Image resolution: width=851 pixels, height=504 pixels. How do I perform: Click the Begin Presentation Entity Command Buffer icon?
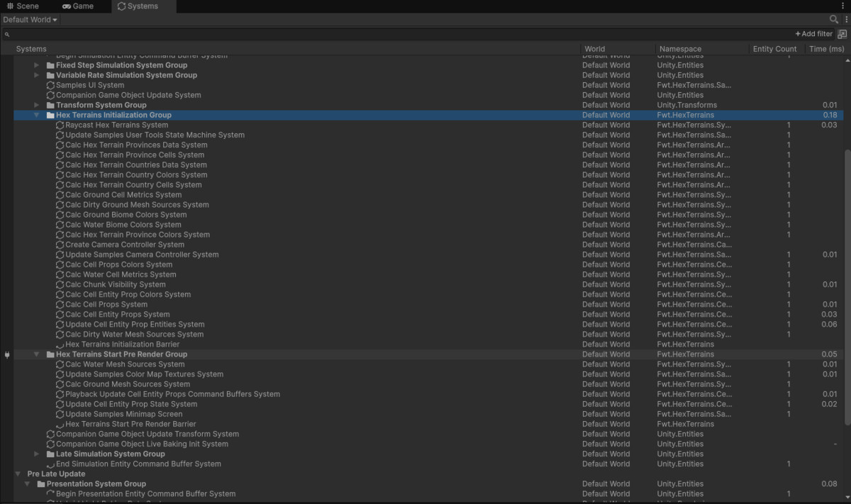pos(50,494)
